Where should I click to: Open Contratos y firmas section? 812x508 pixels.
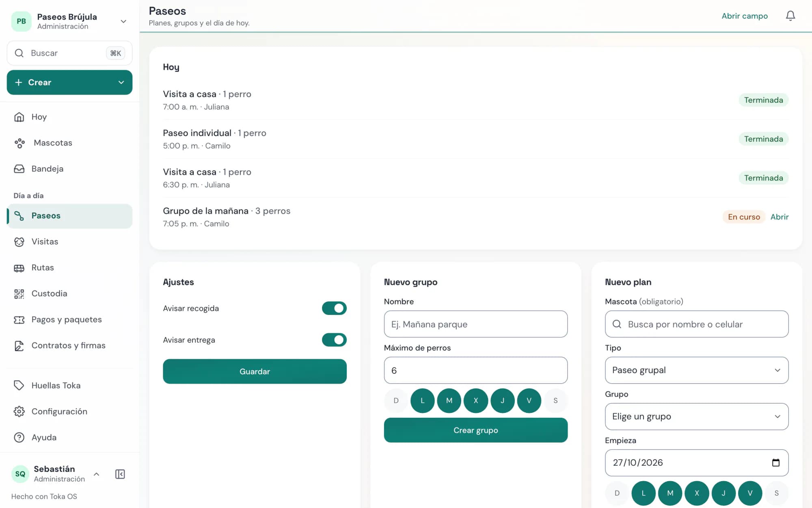pos(69,346)
